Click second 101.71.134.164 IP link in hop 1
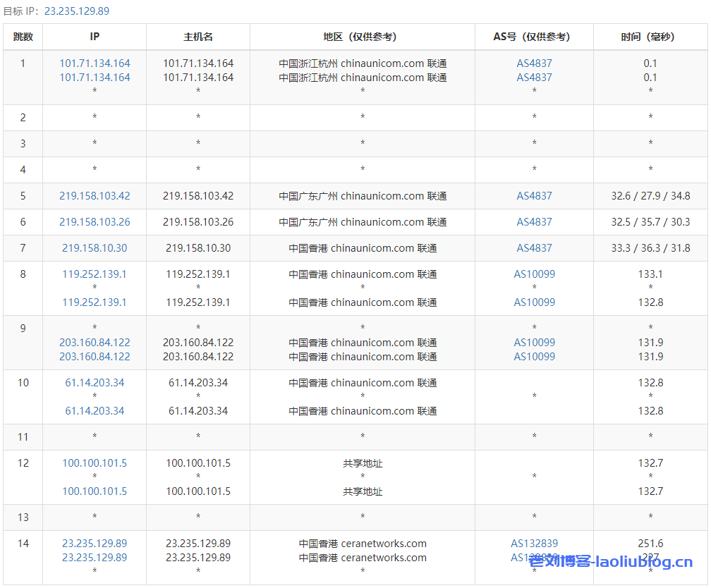Image resolution: width=711 pixels, height=588 pixels. 95,78
